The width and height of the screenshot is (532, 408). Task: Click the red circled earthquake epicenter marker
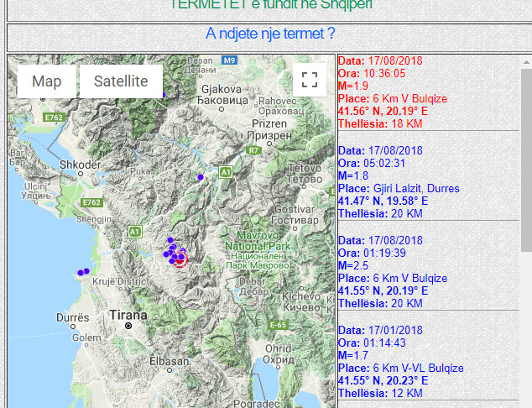[179, 261]
